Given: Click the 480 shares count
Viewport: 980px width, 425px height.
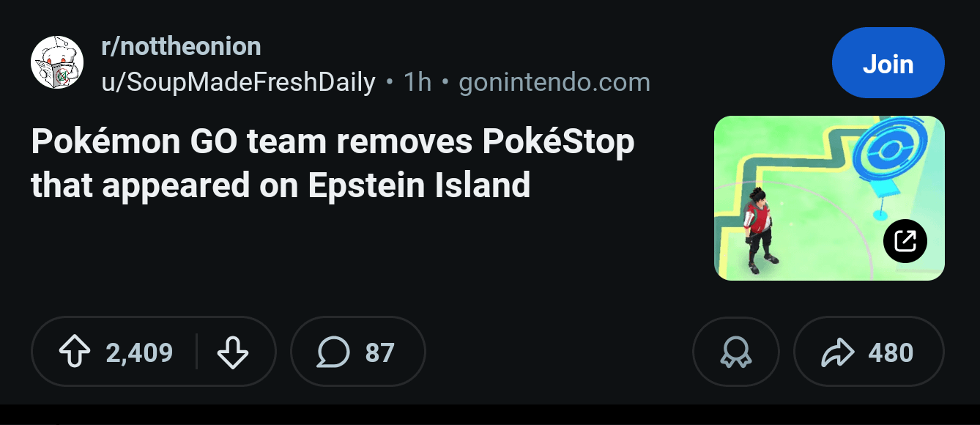Looking at the screenshot, I should tap(891, 353).
